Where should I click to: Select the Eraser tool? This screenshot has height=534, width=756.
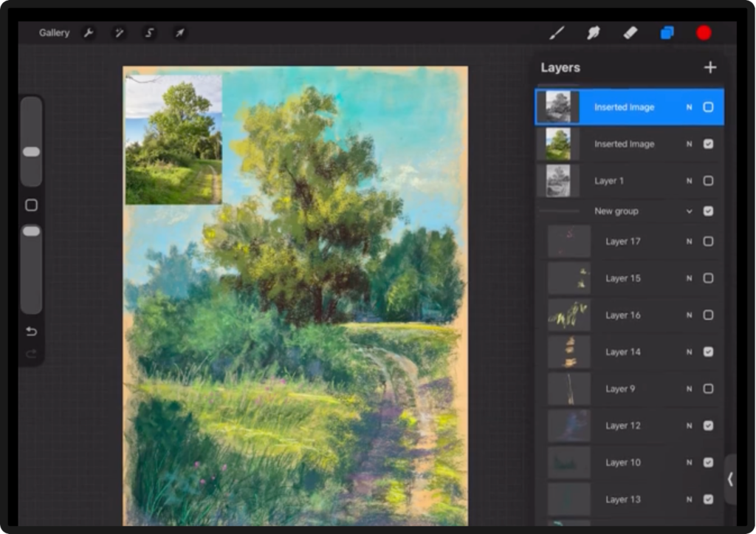(x=630, y=32)
